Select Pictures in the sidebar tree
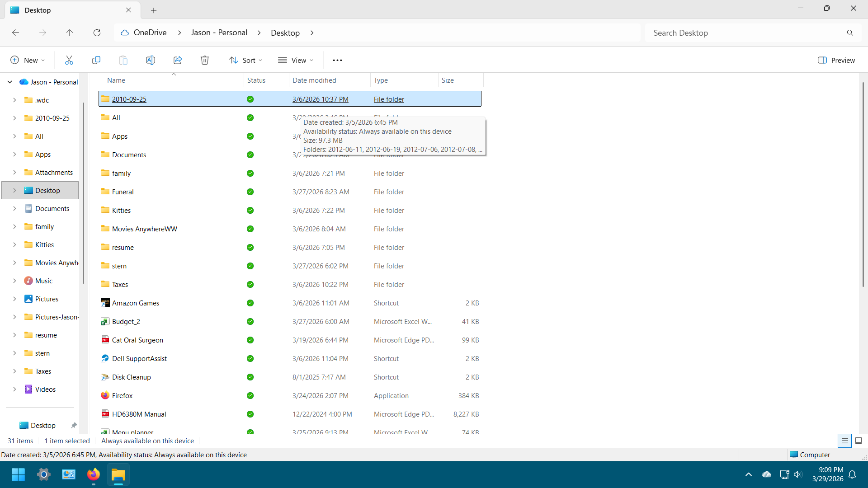Viewport: 868px width, 488px height. pos(47,299)
